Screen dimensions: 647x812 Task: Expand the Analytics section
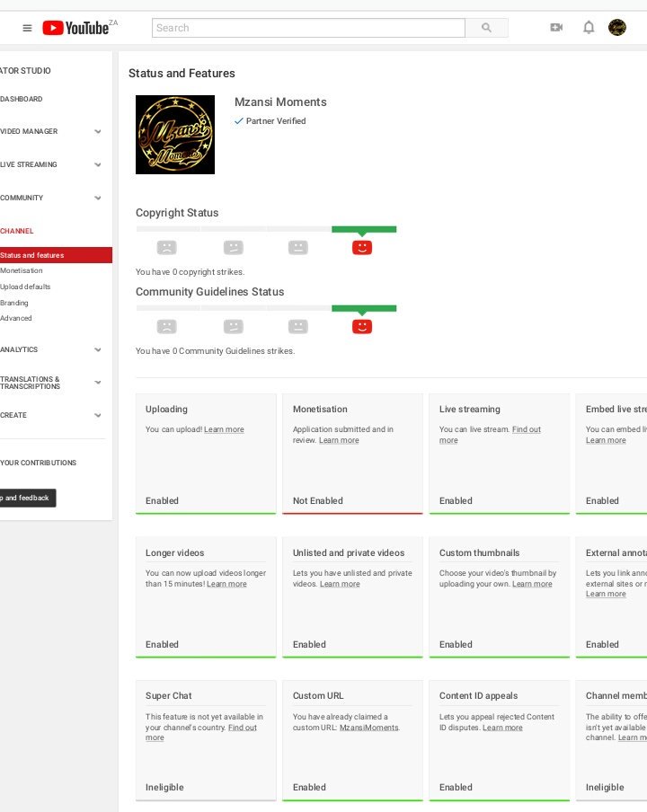pos(98,349)
